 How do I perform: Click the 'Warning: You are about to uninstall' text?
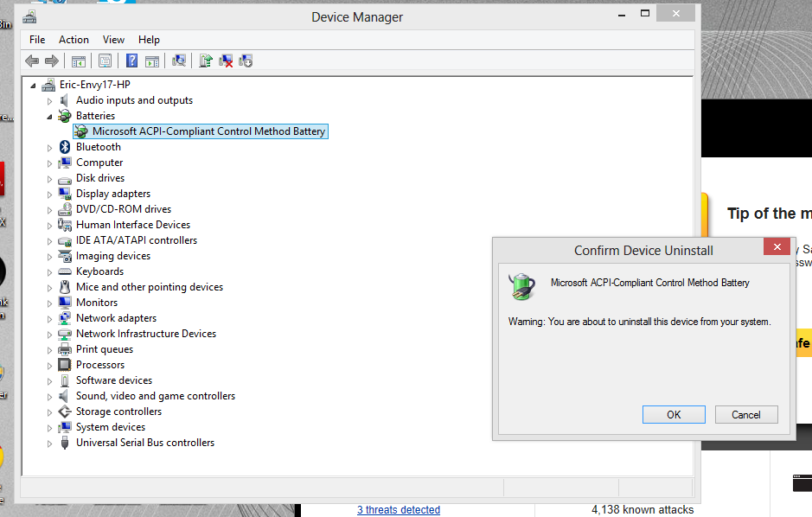pos(640,322)
